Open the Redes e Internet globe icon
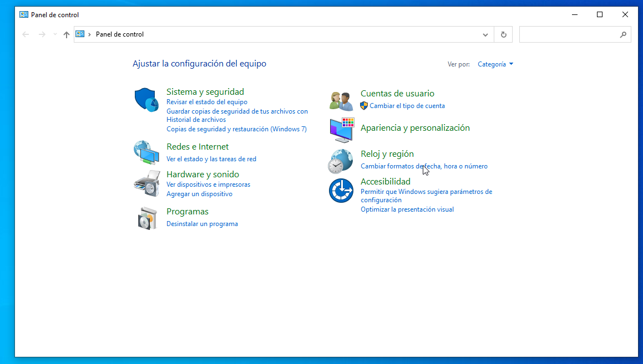Image resolution: width=643 pixels, height=364 pixels. 146,152
